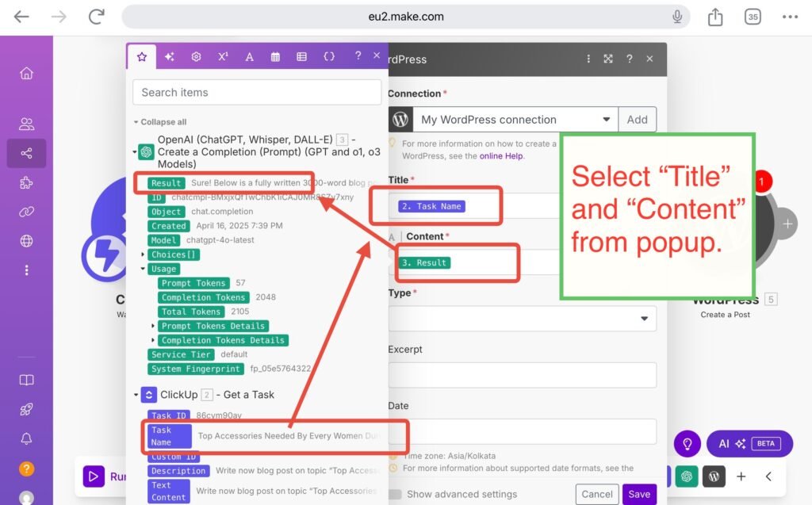Image resolution: width=812 pixels, height=505 pixels.
Task: Select the System Fingerprint item
Action: (x=196, y=369)
